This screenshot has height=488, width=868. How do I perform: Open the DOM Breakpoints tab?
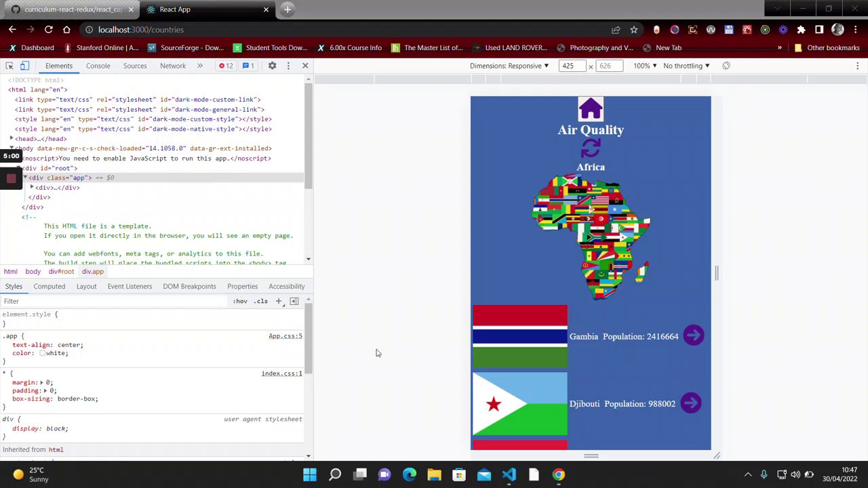point(189,286)
